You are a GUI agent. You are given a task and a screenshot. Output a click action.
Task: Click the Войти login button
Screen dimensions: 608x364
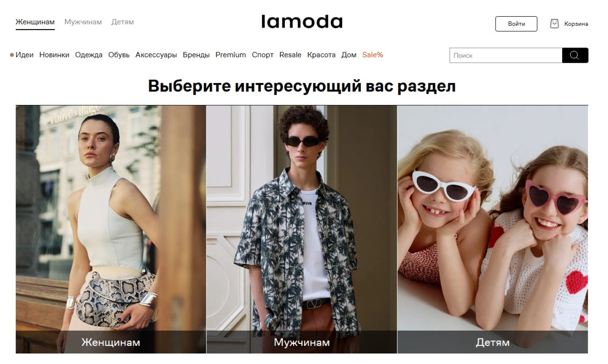coord(516,24)
